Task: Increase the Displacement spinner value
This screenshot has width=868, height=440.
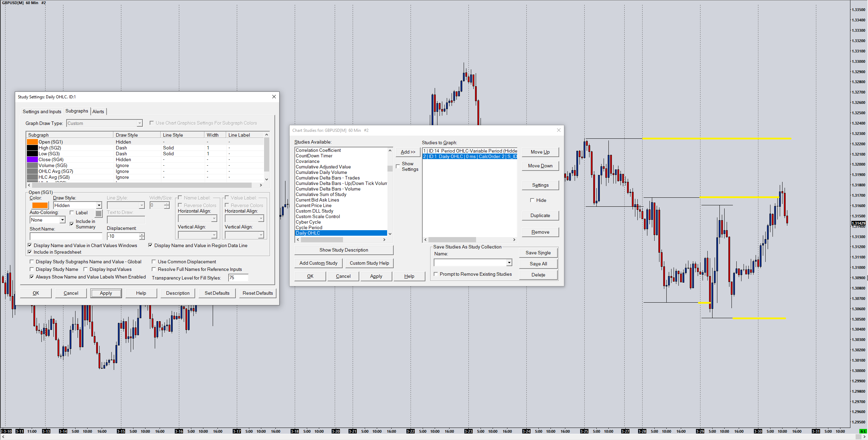Action: tap(142, 234)
